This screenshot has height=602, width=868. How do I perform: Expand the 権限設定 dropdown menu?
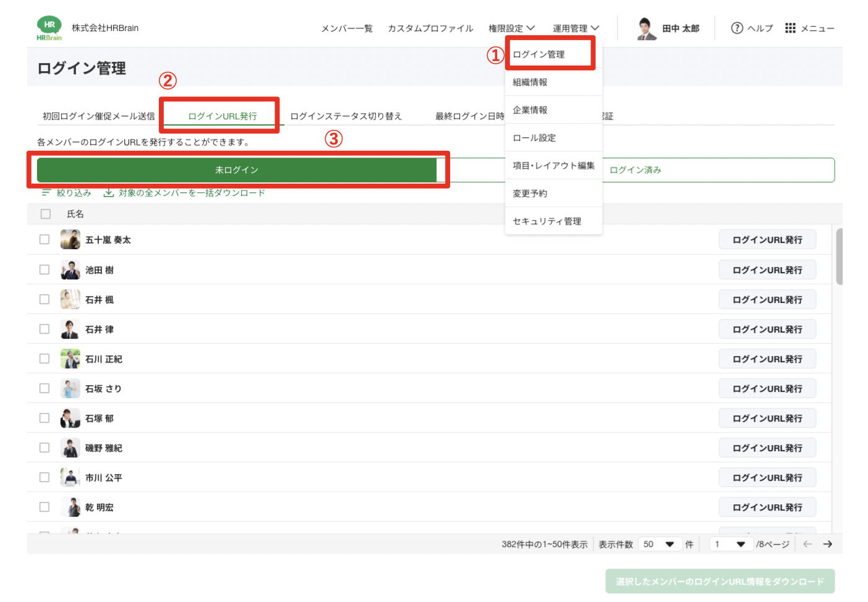point(511,28)
